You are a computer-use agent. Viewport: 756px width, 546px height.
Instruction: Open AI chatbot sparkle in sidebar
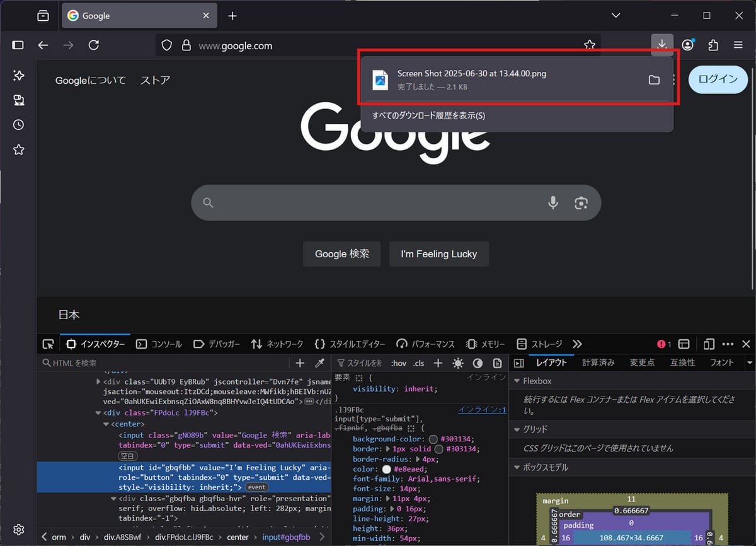(x=18, y=76)
